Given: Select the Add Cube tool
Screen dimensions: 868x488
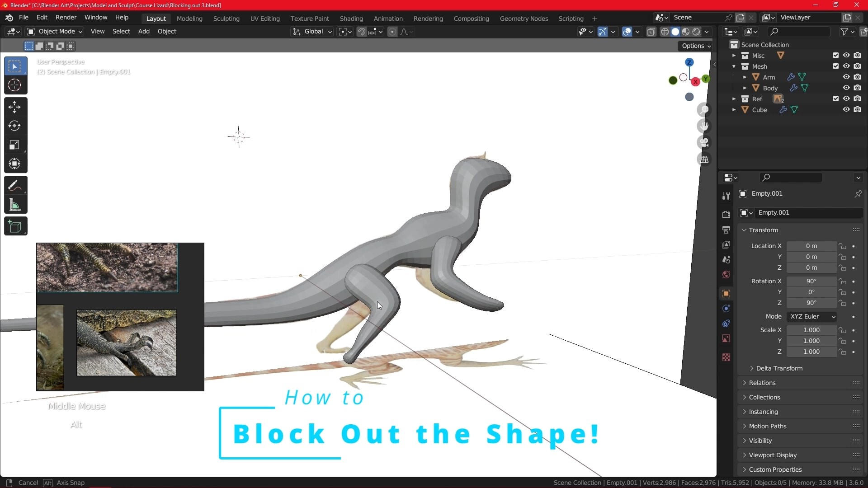Looking at the screenshot, I should tap(15, 227).
